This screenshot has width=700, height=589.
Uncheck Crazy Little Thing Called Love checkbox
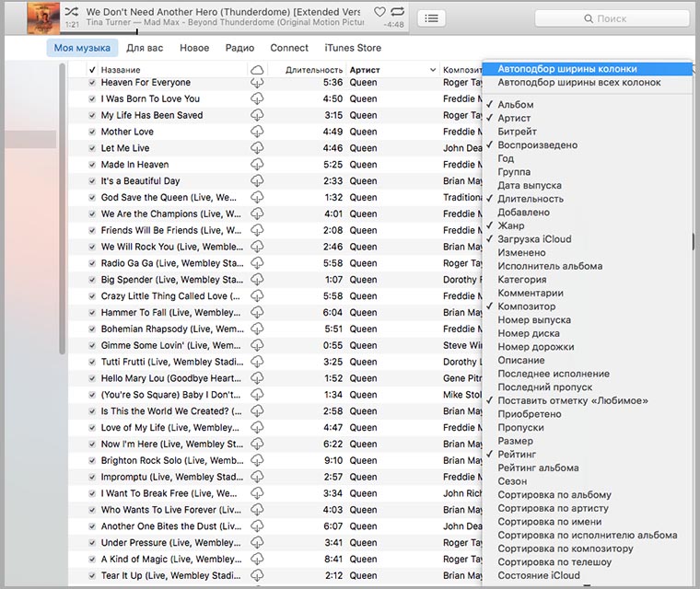[x=92, y=296]
